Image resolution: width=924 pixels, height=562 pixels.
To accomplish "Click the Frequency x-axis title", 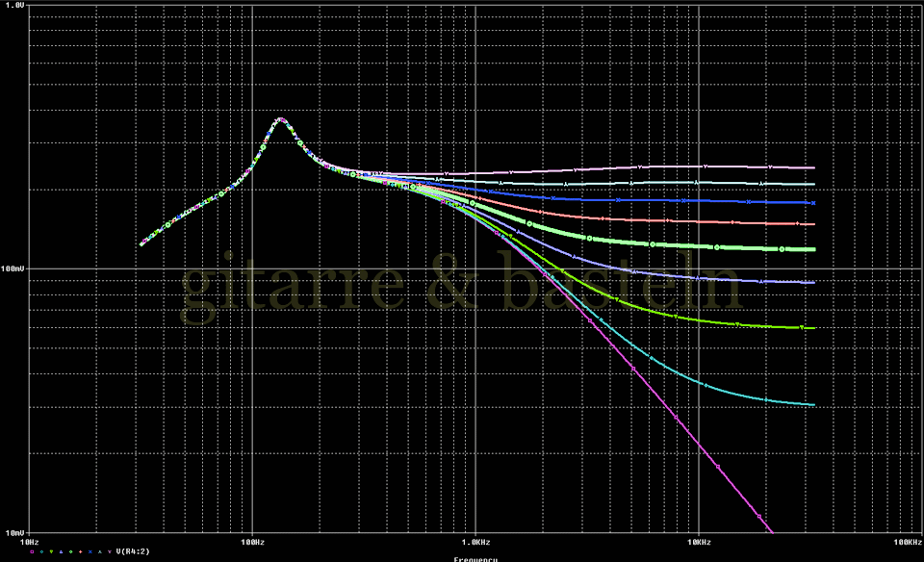I will coord(476,558).
